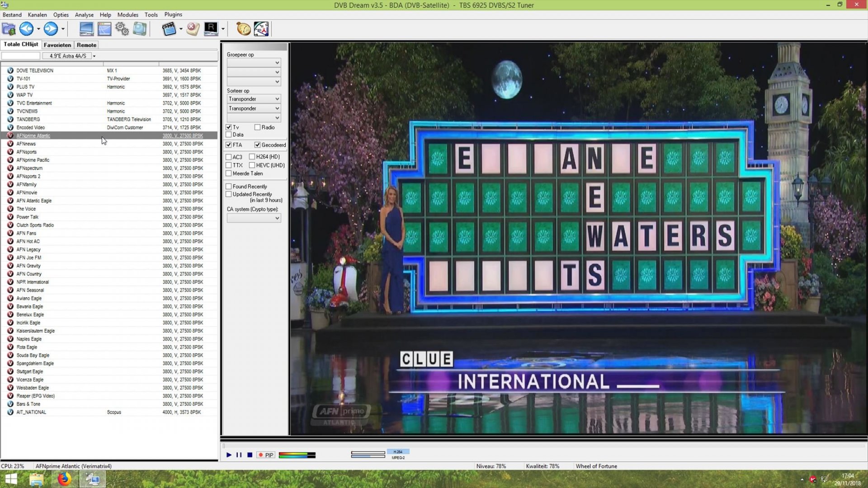Image resolution: width=868 pixels, height=488 pixels.
Task: Open the Kanalen menu
Action: [x=37, y=14]
